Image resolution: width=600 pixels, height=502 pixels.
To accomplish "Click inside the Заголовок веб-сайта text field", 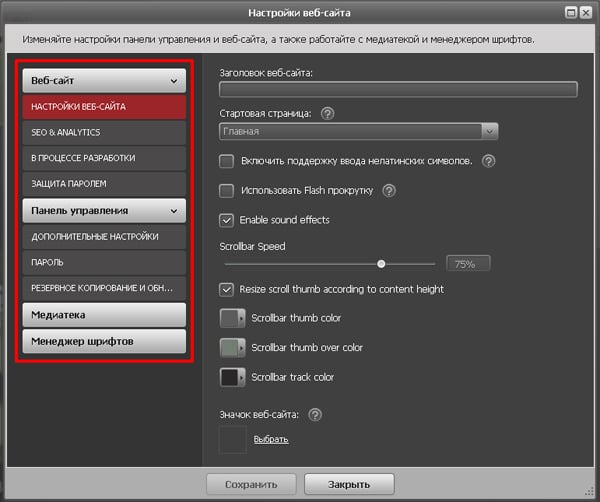I will (x=398, y=90).
